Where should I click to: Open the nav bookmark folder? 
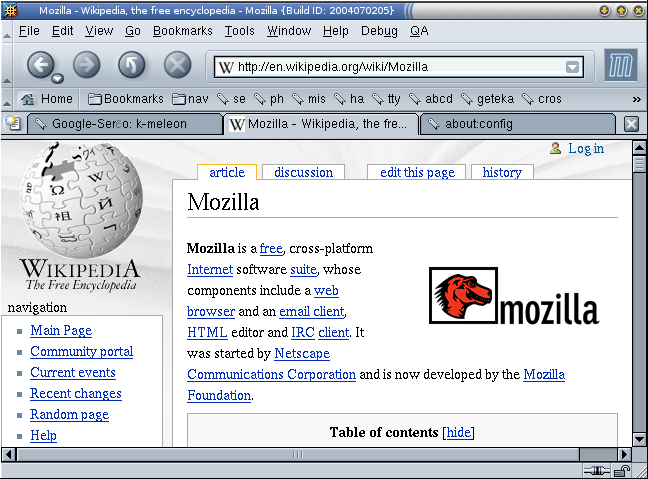coord(191,99)
